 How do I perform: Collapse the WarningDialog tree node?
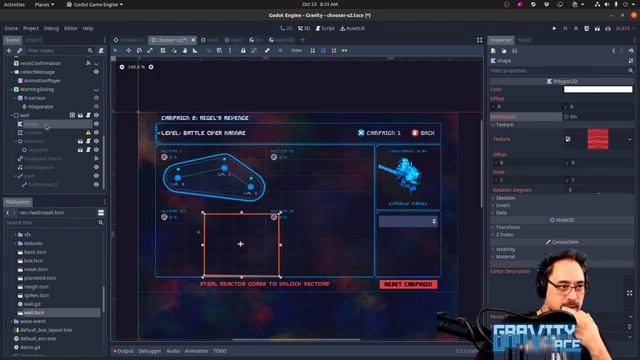(12, 89)
